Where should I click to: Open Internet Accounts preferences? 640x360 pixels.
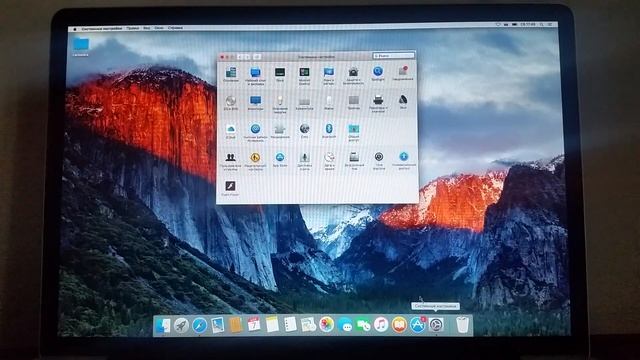(x=256, y=129)
